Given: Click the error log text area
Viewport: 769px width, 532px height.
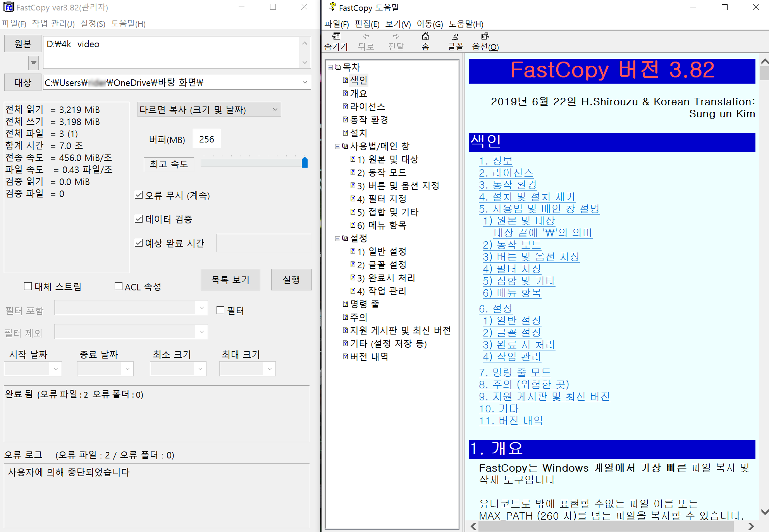Looking at the screenshot, I should coord(157,496).
